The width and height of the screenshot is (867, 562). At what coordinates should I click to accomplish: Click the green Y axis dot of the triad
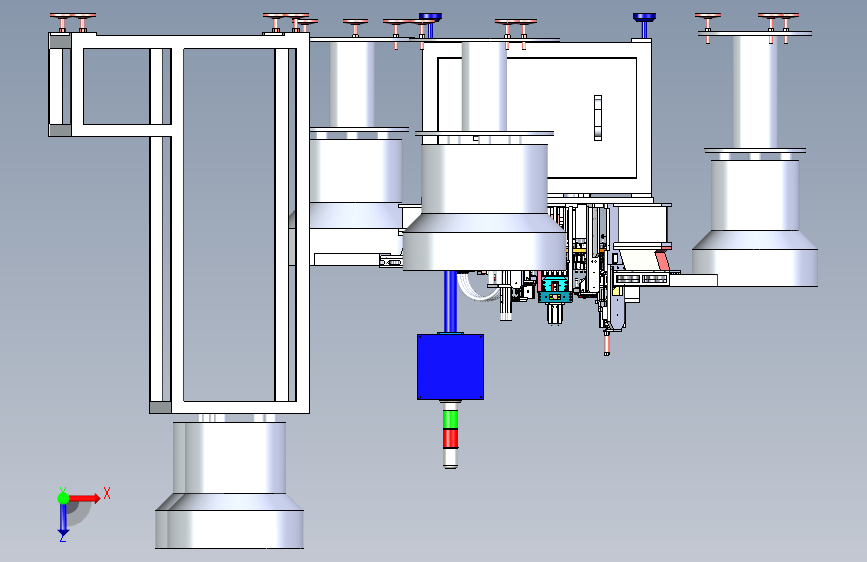pos(63,498)
